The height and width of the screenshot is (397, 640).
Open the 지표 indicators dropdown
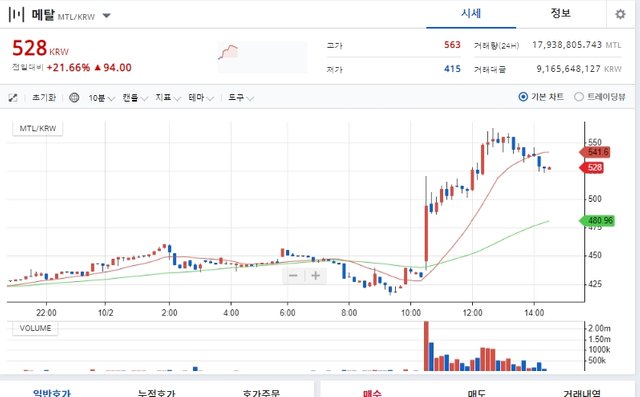168,98
